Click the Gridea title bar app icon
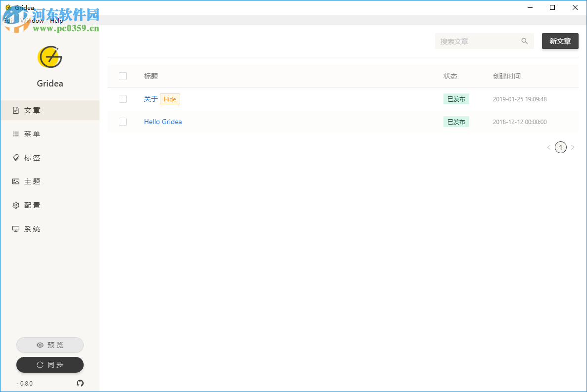The width and height of the screenshot is (587, 392). click(x=8, y=7)
